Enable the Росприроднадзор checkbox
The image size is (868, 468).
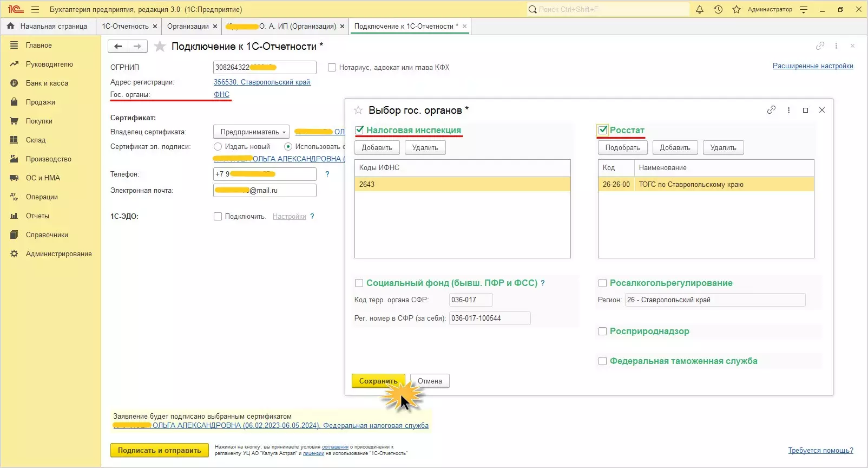point(602,331)
